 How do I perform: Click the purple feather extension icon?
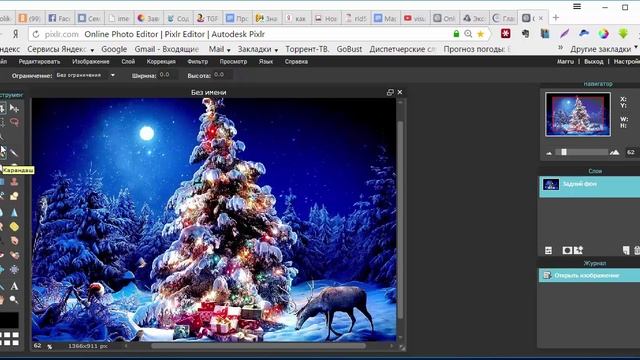tap(564, 34)
